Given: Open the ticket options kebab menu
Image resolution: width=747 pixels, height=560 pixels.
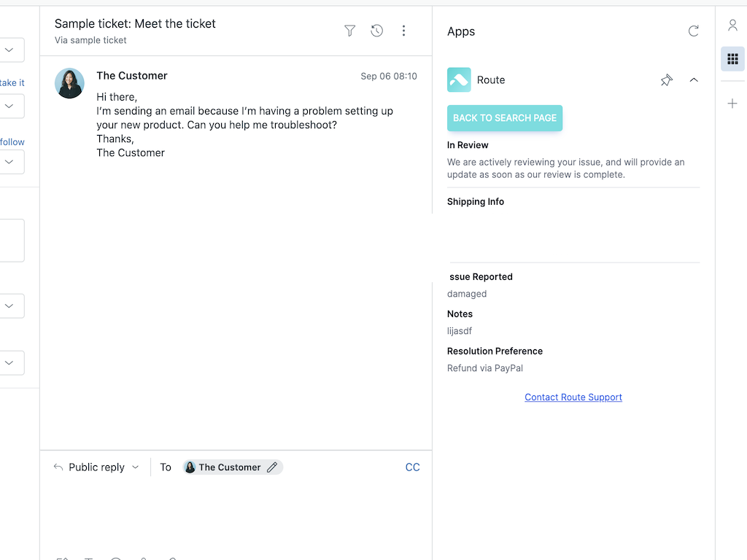Looking at the screenshot, I should pyautogui.click(x=403, y=31).
